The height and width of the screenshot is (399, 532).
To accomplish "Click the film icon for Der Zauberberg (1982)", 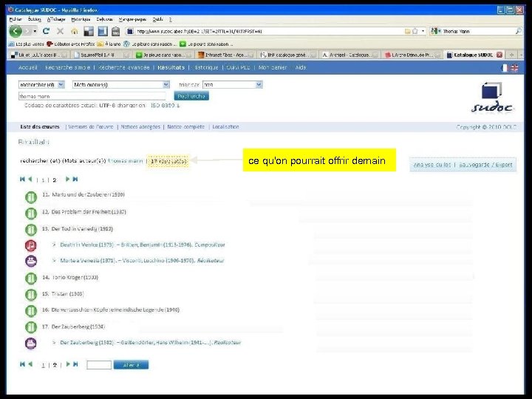I will (x=31, y=343).
